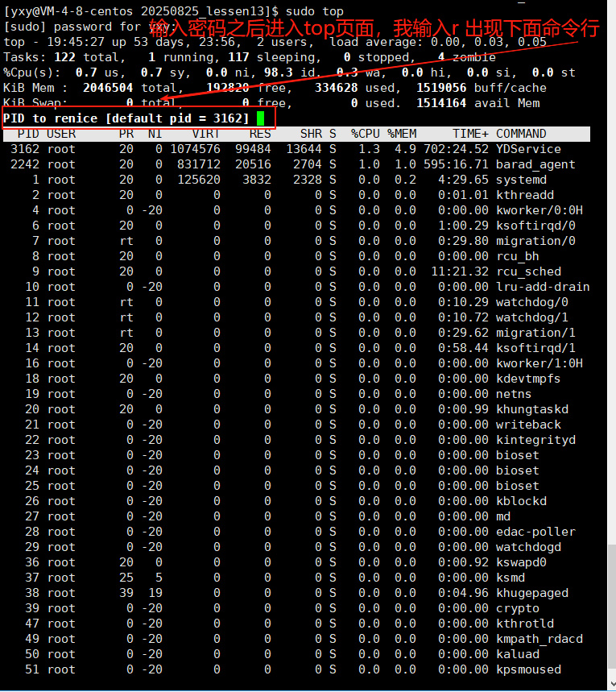Click the 11:21.32 time value

[x=459, y=271]
